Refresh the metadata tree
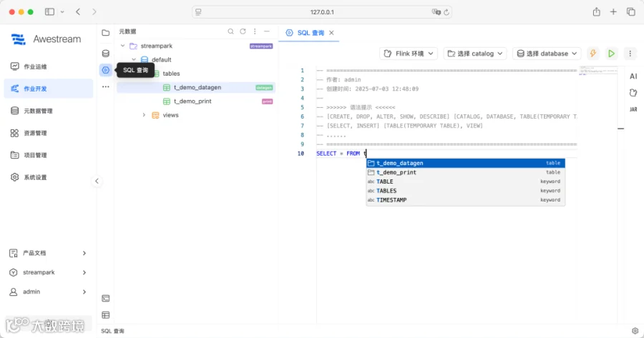 pos(243,31)
